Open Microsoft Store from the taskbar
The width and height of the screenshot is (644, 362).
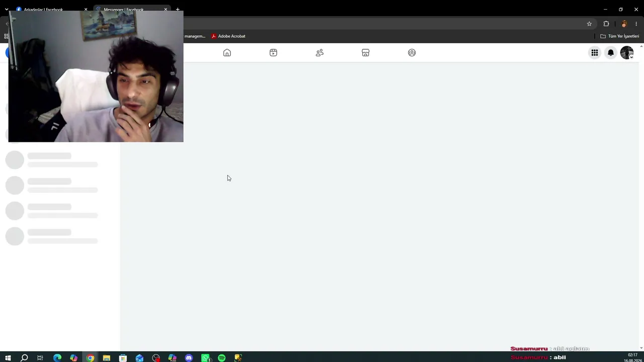pyautogui.click(x=123, y=358)
